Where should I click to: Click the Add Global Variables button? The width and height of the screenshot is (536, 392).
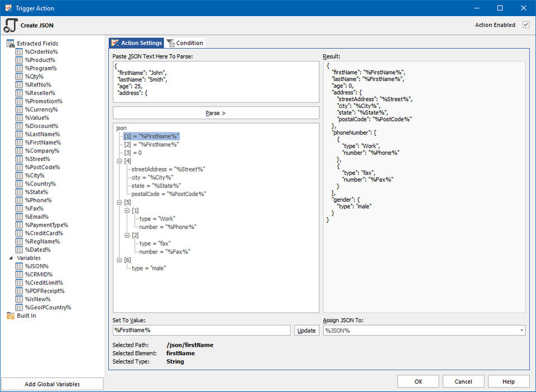52,384
